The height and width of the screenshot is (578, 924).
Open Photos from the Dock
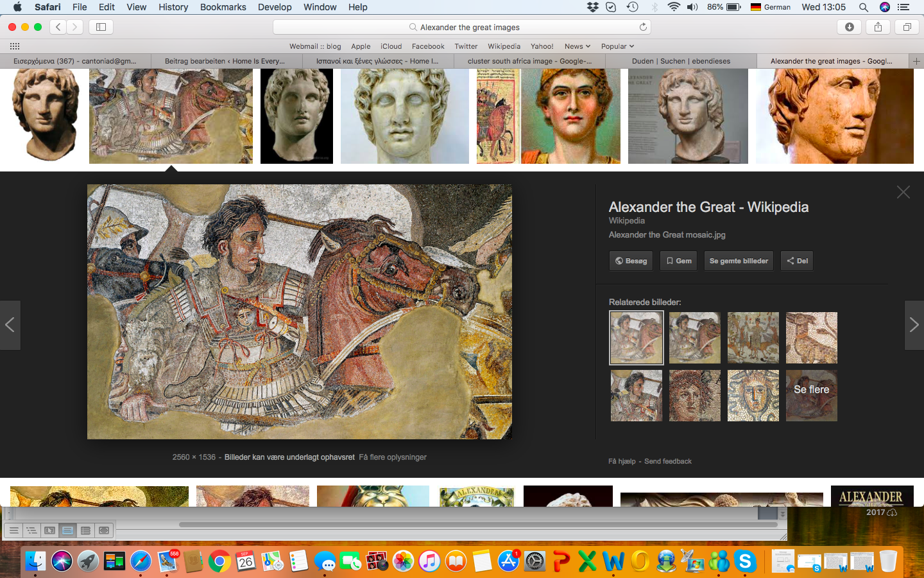click(404, 562)
